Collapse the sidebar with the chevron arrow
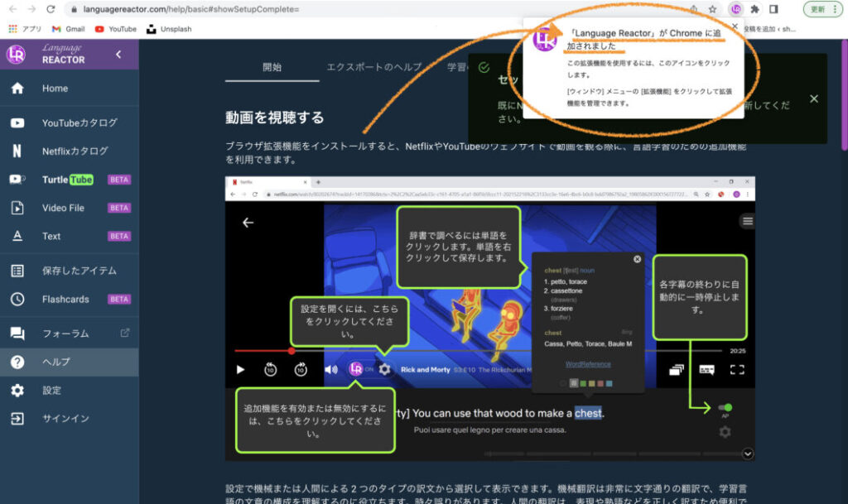This screenshot has width=848, height=504. point(118,55)
